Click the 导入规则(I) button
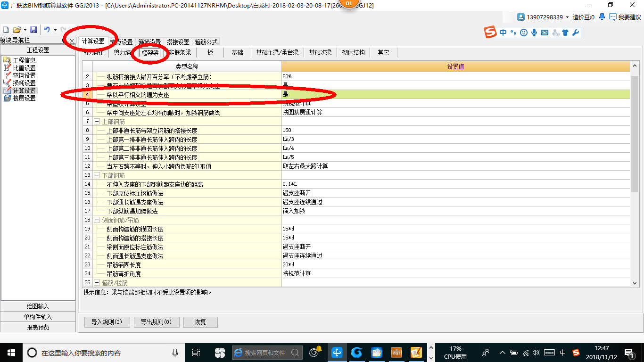This screenshot has width=644, height=362. [107, 322]
